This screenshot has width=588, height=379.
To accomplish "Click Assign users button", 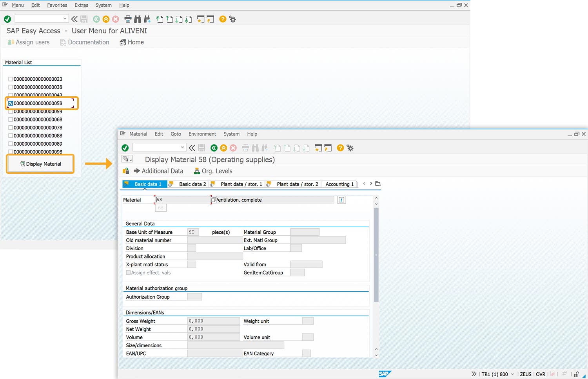I will pyautogui.click(x=29, y=42).
